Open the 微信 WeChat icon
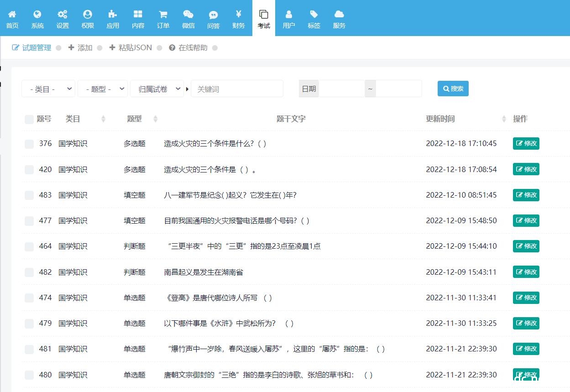This screenshot has height=392, width=570. point(188,14)
